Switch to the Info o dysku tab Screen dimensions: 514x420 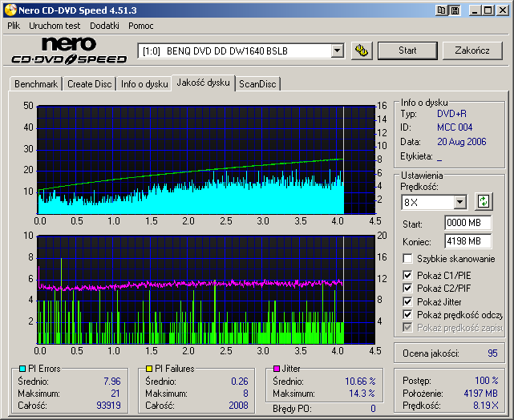144,84
